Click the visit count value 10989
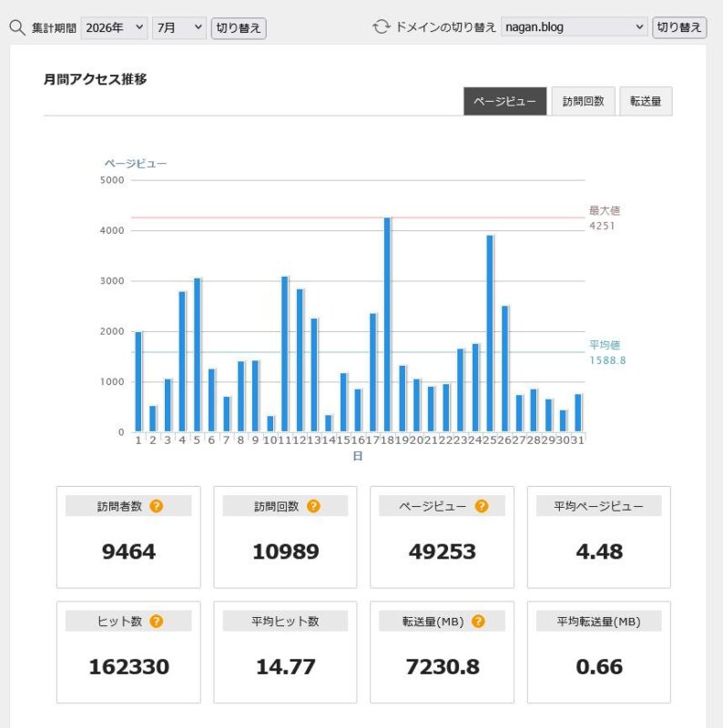 (x=286, y=551)
